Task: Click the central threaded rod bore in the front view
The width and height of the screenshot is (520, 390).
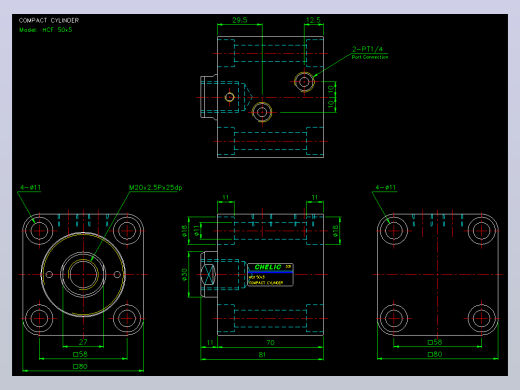Action: [83, 275]
